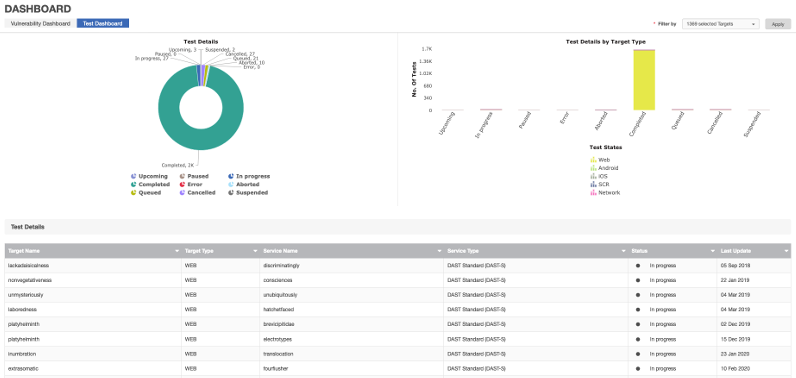Click the 'unubiquitously' service name cell
This screenshot has width=796, height=378.
tap(352, 295)
